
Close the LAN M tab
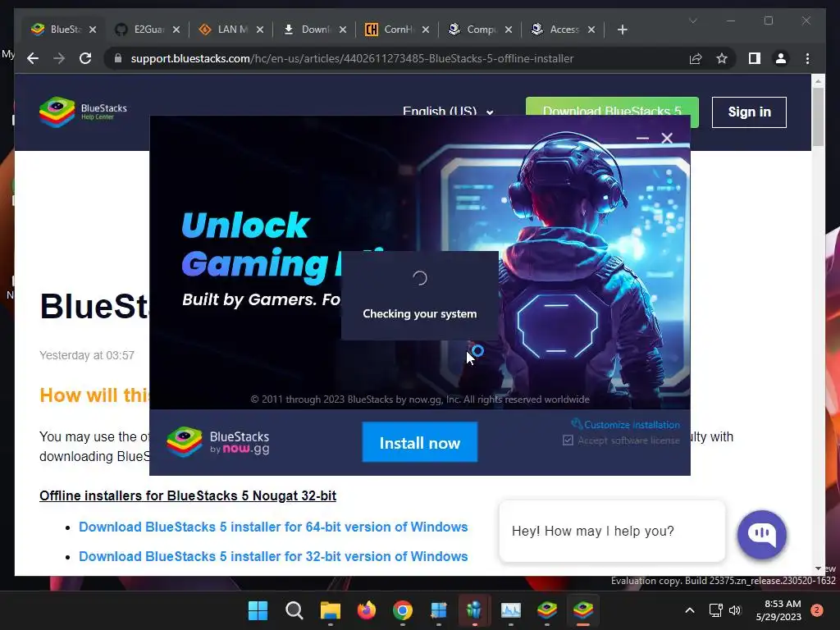pyautogui.click(x=260, y=30)
